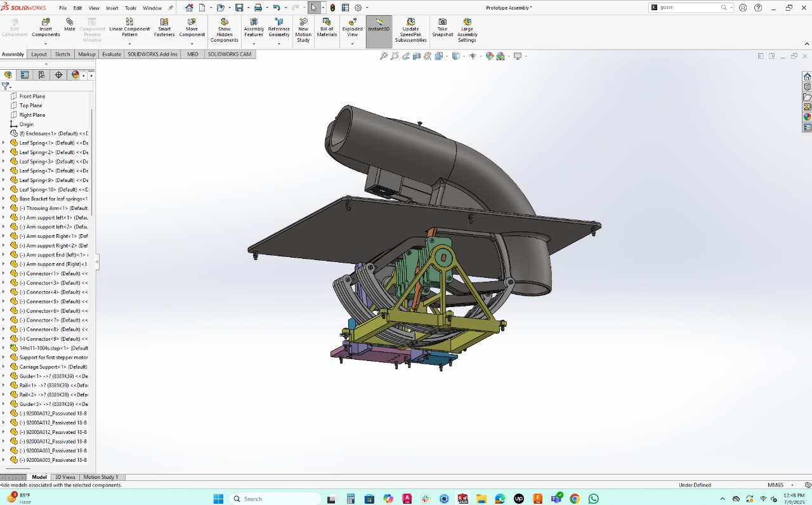Open the Tools menu
This screenshot has height=505, width=812.
click(x=131, y=8)
